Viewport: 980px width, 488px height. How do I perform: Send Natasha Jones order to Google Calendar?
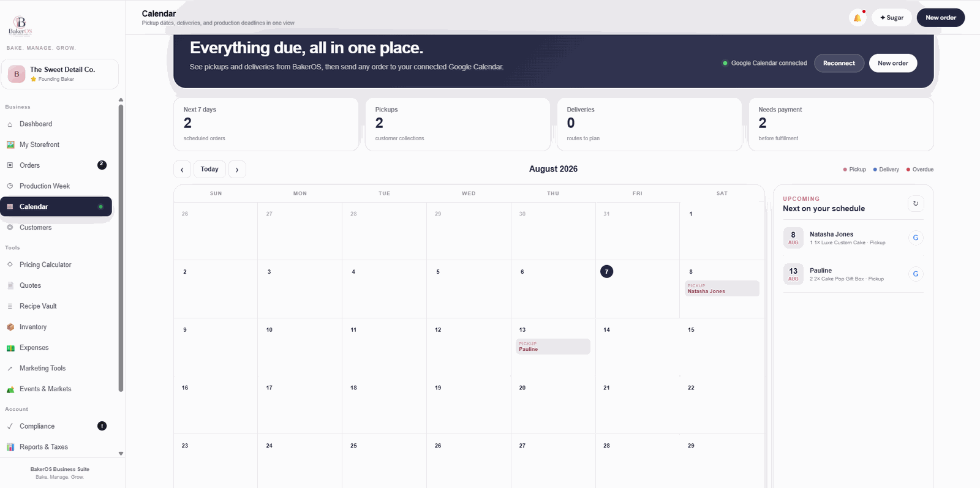click(916, 238)
